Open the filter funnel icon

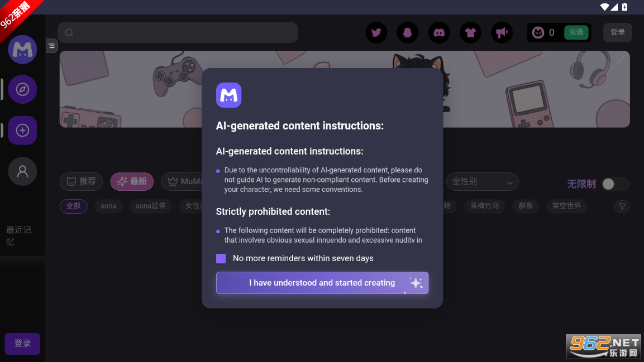[x=622, y=206]
